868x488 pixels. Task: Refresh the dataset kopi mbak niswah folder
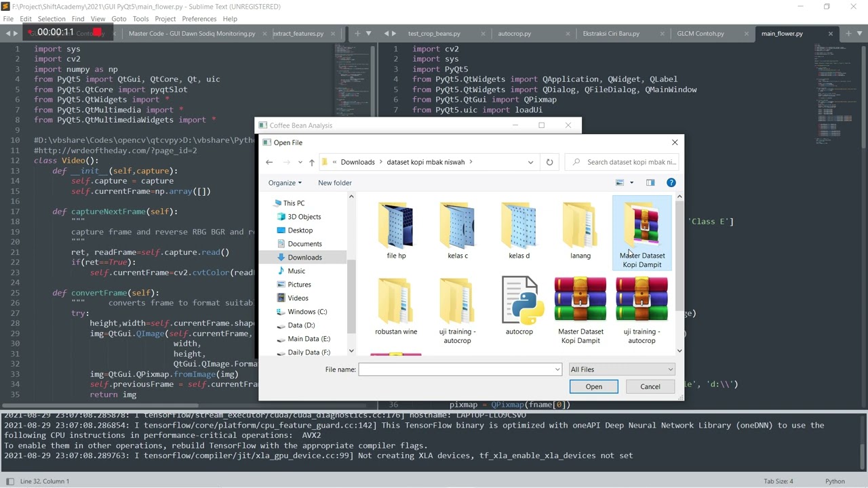[549, 162]
